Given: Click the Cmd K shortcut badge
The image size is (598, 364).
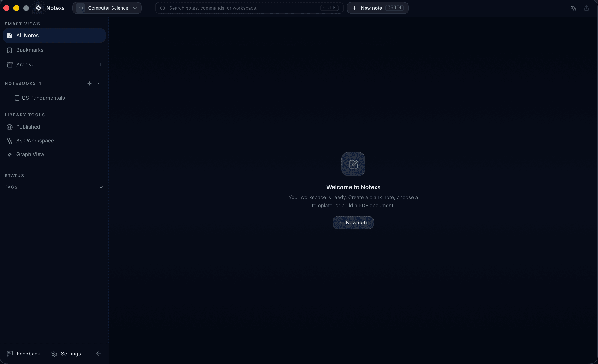Looking at the screenshot, I should point(329,8).
